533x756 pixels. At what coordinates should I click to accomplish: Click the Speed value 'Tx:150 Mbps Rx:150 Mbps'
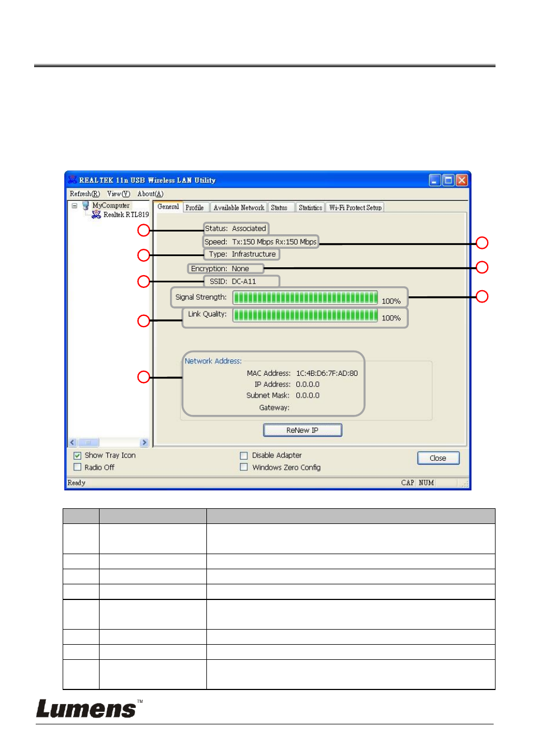pyautogui.click(x=274, y=242)
